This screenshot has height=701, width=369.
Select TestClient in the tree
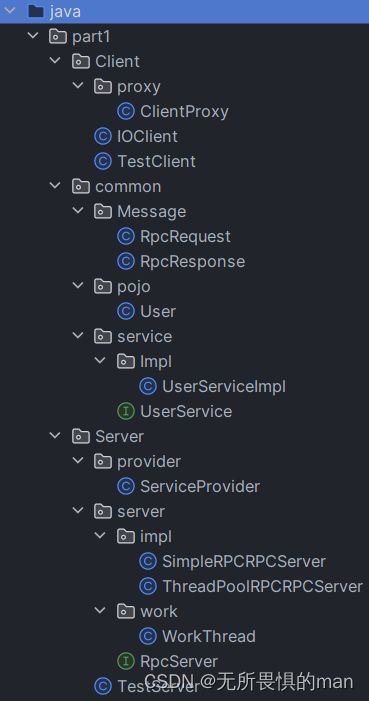point(145,161)
